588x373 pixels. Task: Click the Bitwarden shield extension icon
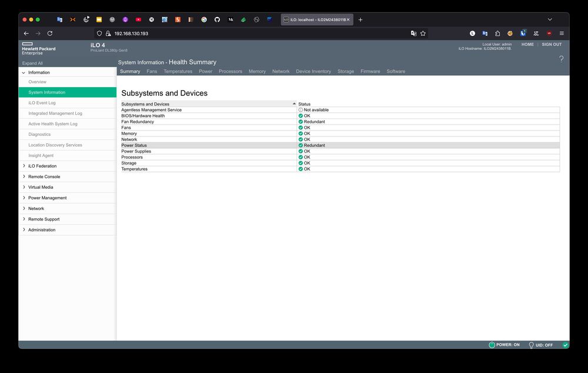click(x=523, y=33)
